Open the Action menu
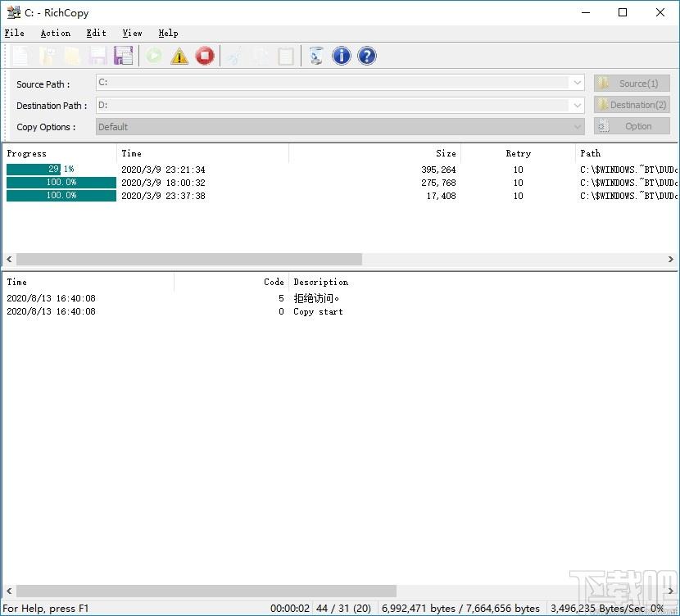The height and width of the screenshot is (616, 680). coord(55,33)
